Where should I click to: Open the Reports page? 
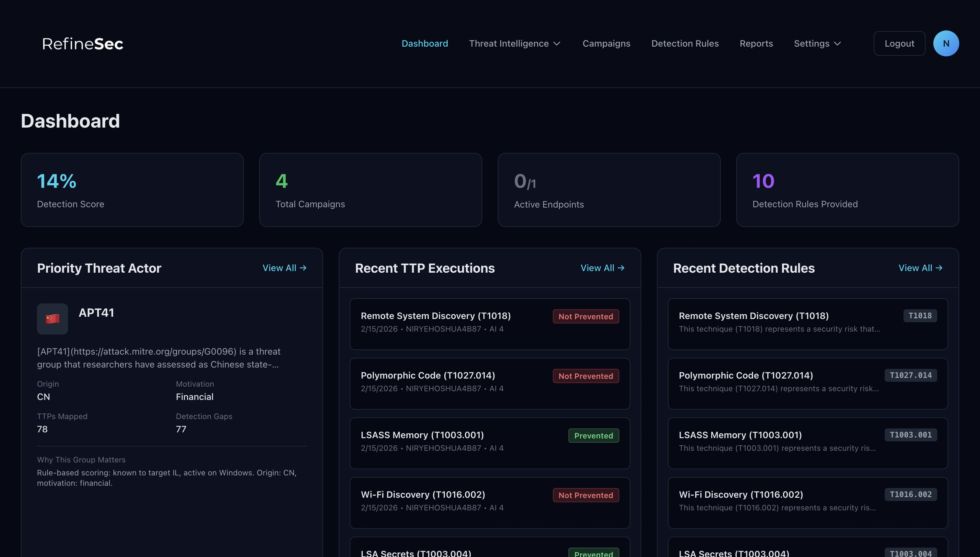(x=756, y=43)
